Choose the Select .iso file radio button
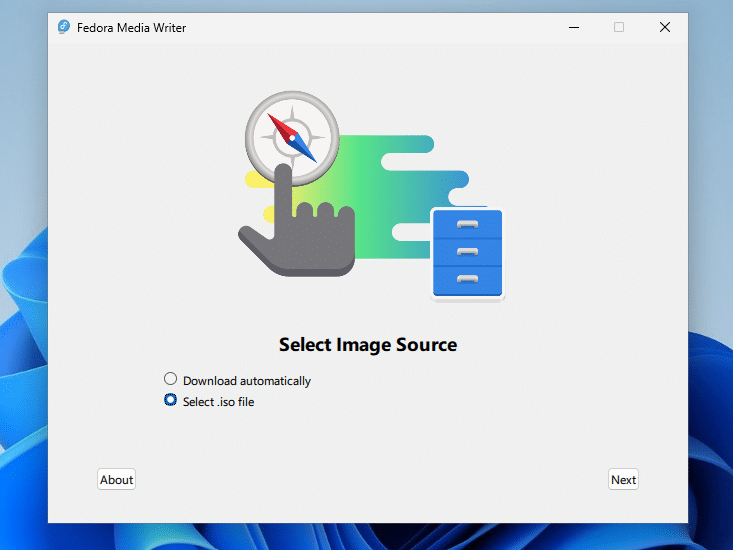The height and width of the screenshot is (550, 733). click(x=171, y=400)
